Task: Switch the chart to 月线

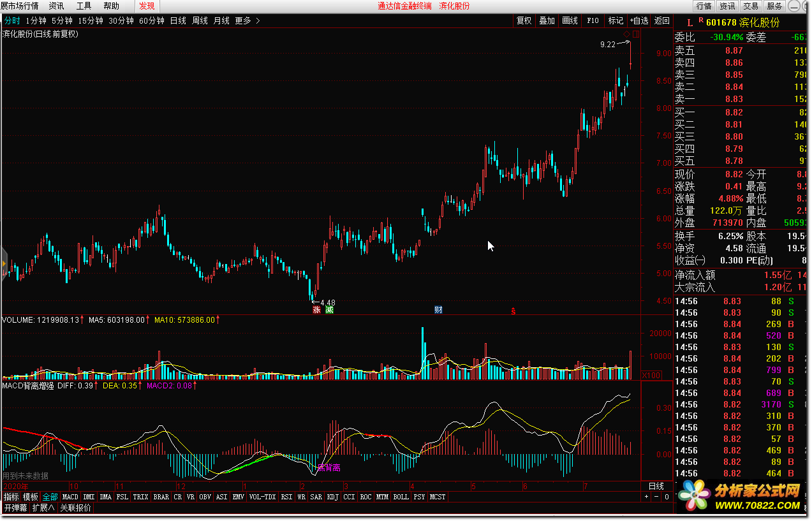Action: 221,20
